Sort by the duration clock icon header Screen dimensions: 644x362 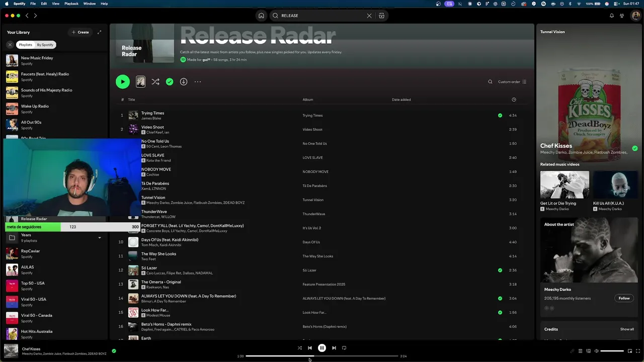coord(514,100)
